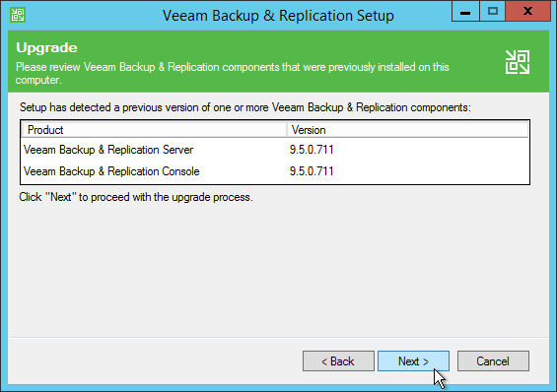Minimize the Veeam setup window
This screenshot has height=392, width=557.
tap(465, 12)
